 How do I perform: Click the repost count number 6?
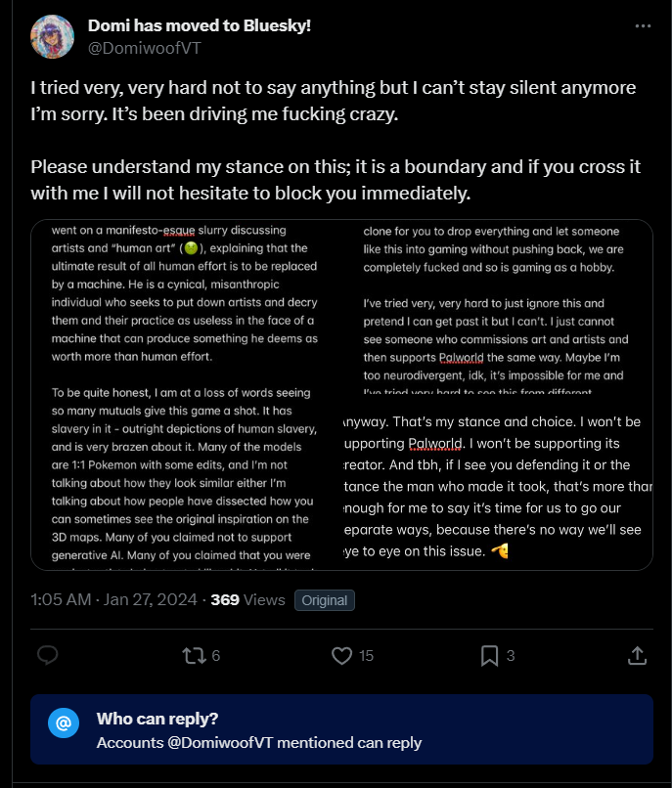(216, 656)
